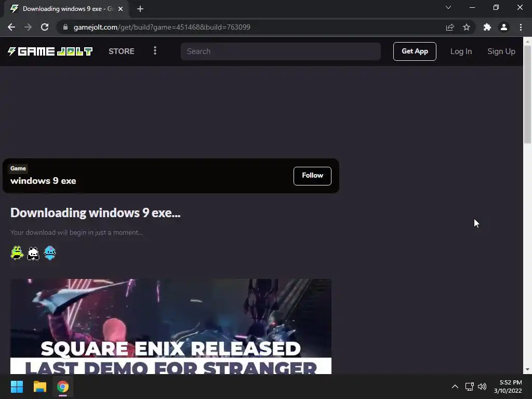532x399 pixels.
Task: Open the windows 9 exe game title
Action: coord(43,181)
